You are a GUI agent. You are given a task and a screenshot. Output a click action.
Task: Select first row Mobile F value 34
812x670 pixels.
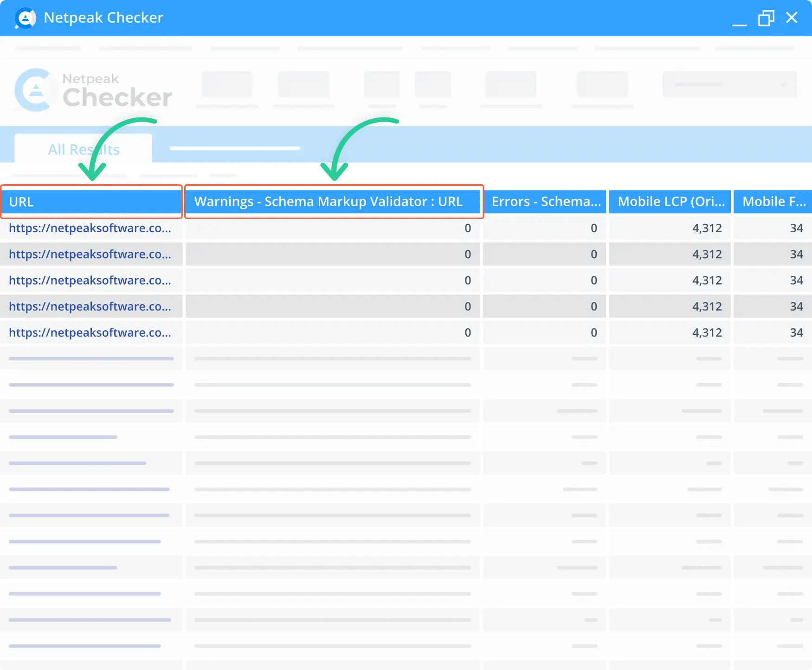(x=797, y=228)
